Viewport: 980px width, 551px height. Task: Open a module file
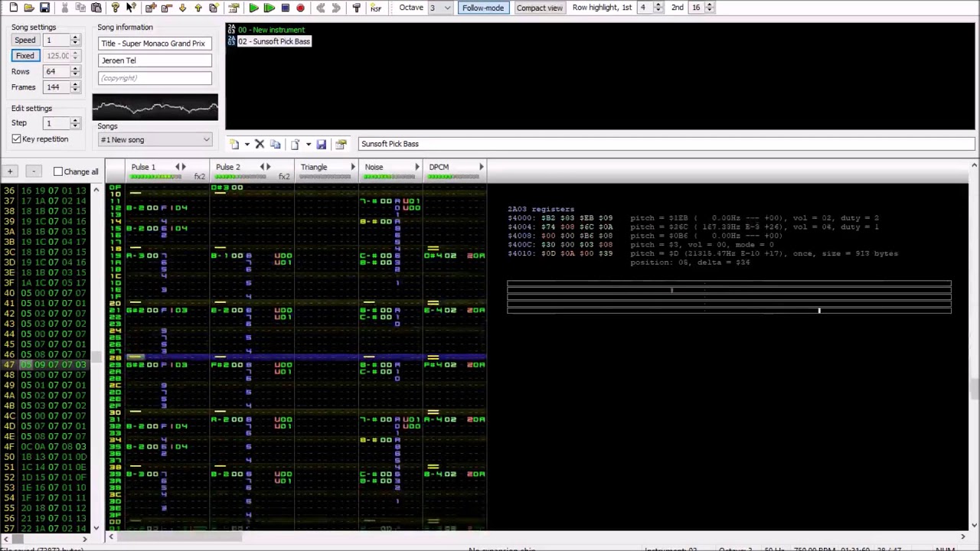click(28, 8)
